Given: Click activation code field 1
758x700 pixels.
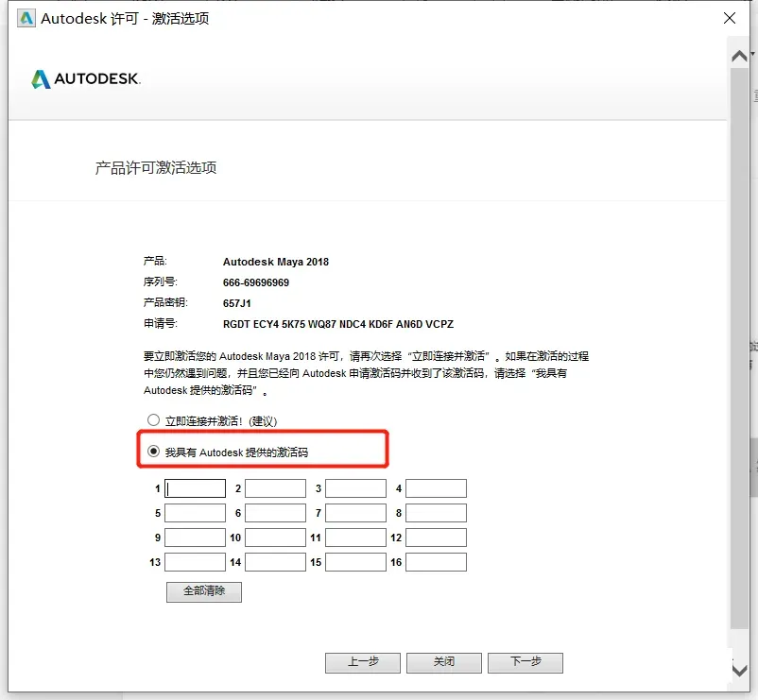Looking at the screenshot, I should (196, 488).
